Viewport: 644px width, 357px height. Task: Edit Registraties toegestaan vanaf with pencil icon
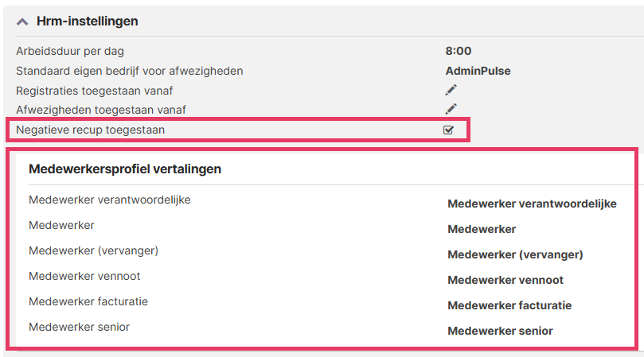click(451, 90)
